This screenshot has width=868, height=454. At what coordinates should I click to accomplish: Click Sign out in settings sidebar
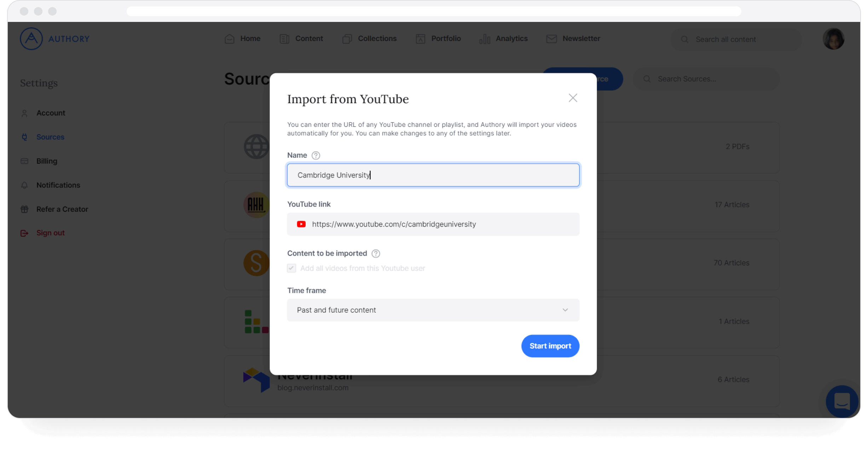[x=50, y=233]
